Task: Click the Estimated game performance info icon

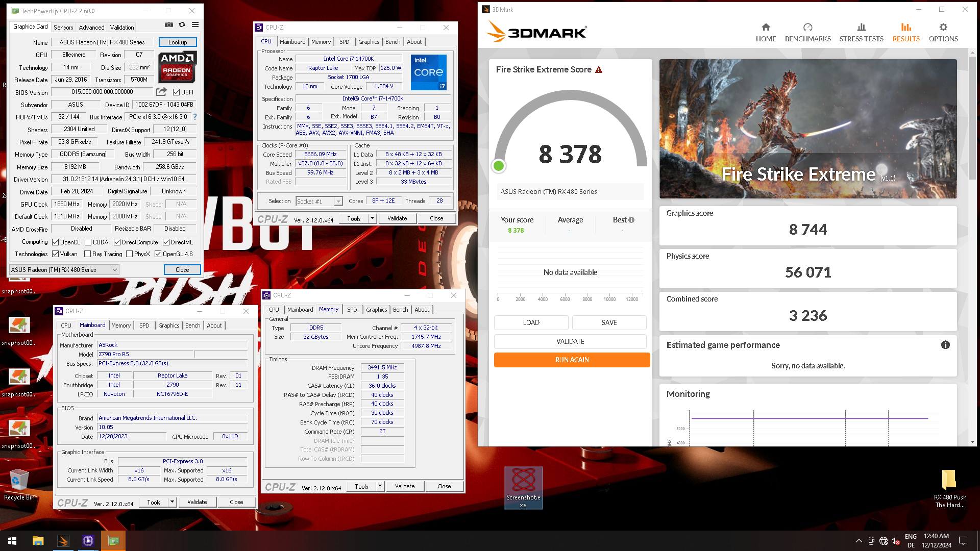Action: pos(945,345)
